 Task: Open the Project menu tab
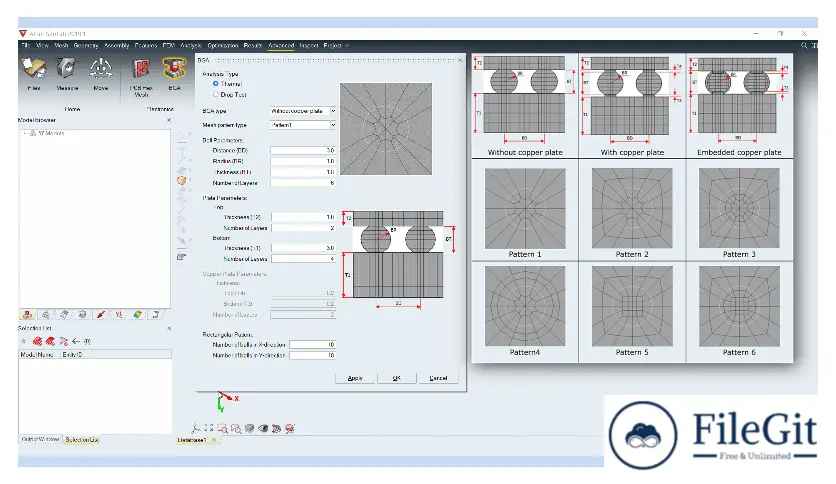point(332,46)
